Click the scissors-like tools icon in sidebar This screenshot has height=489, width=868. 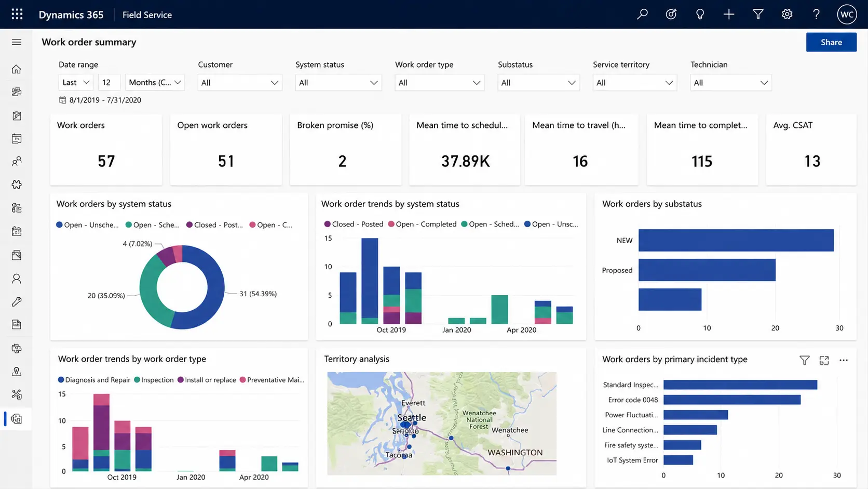pyautogui.click(x=17, y=394)
